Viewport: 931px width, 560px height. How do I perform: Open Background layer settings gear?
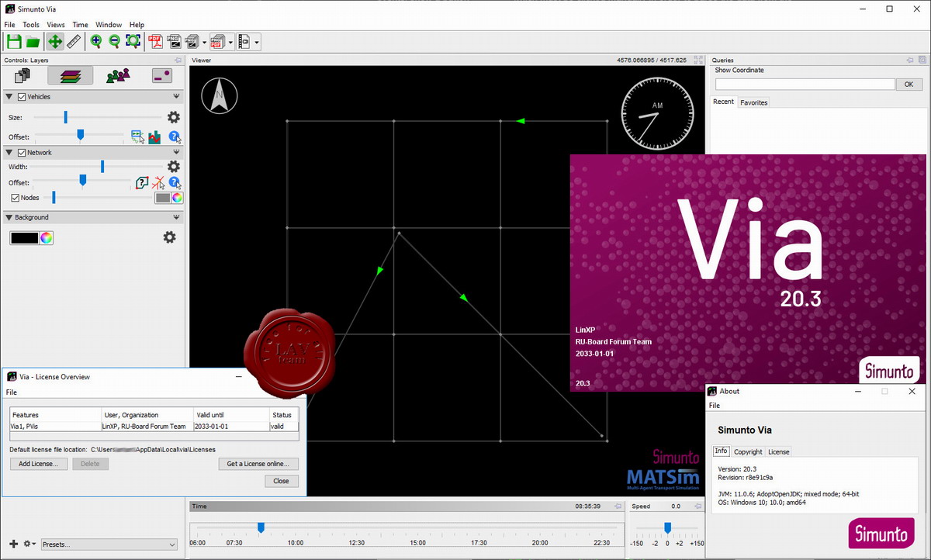[169, 237]
